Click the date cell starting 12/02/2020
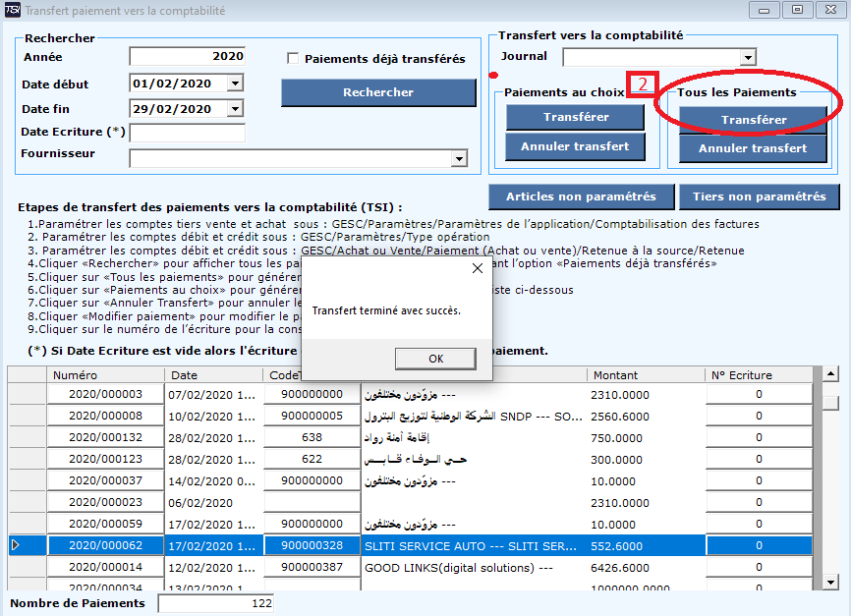Screen dimensions: 851x616 214,568
